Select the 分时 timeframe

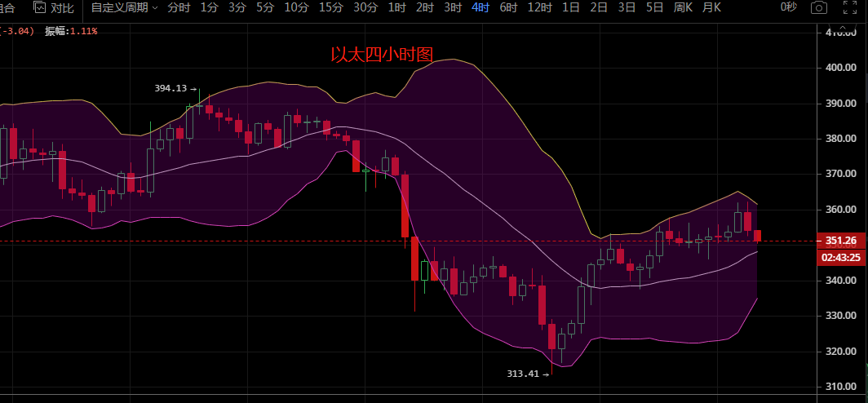tap(178, 8)
